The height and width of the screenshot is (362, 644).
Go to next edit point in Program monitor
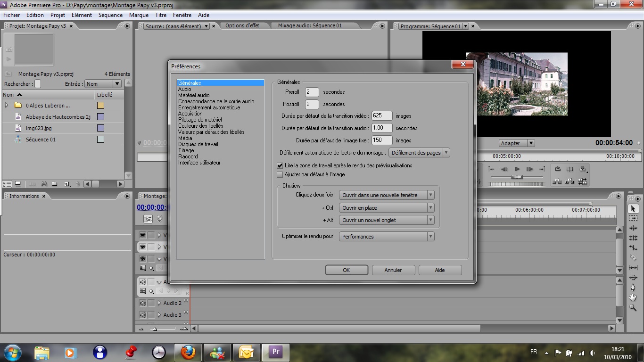pyautogui.click(x=542, y=169)
